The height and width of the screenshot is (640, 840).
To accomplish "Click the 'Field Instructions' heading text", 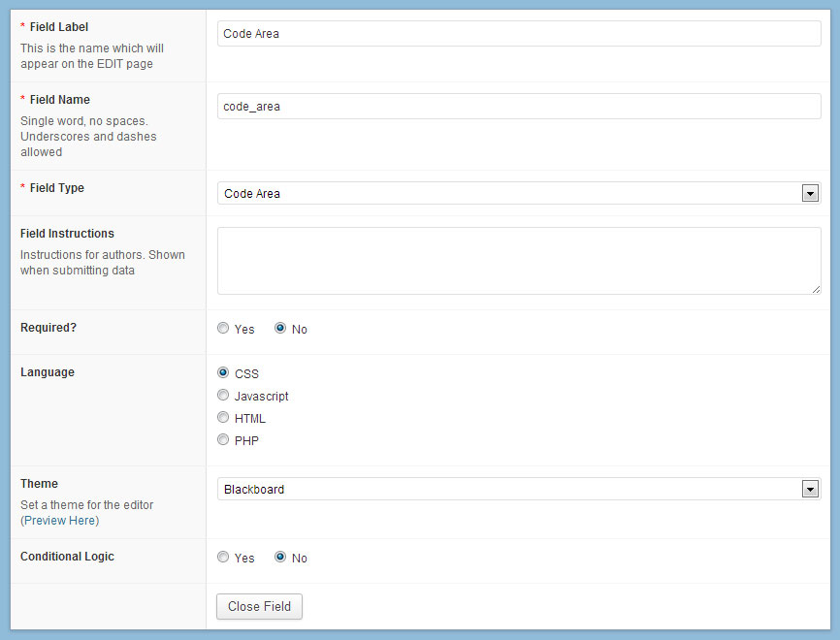I will 67,234.
